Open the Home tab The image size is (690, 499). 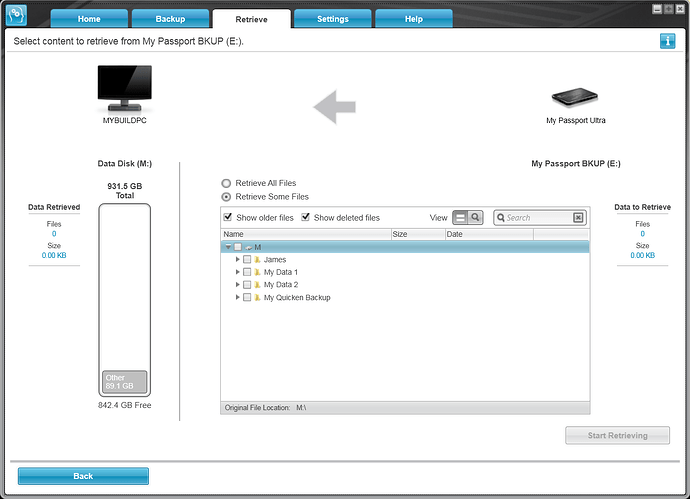coord(89,19)
